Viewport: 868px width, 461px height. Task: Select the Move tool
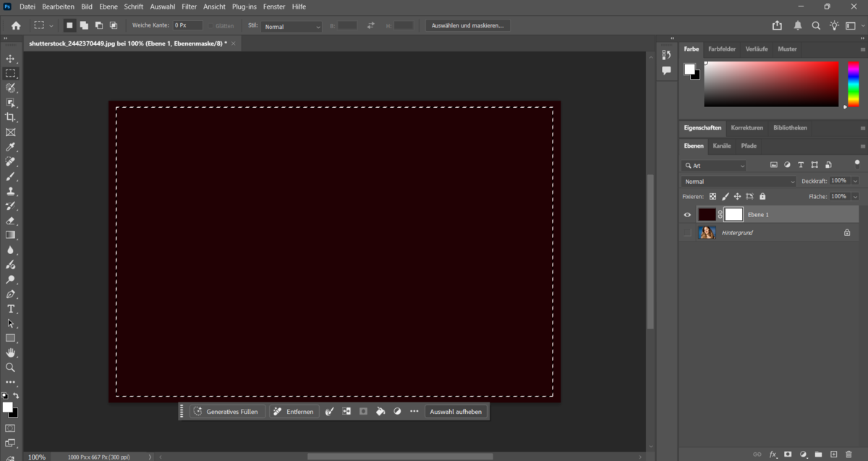[11, 58]
